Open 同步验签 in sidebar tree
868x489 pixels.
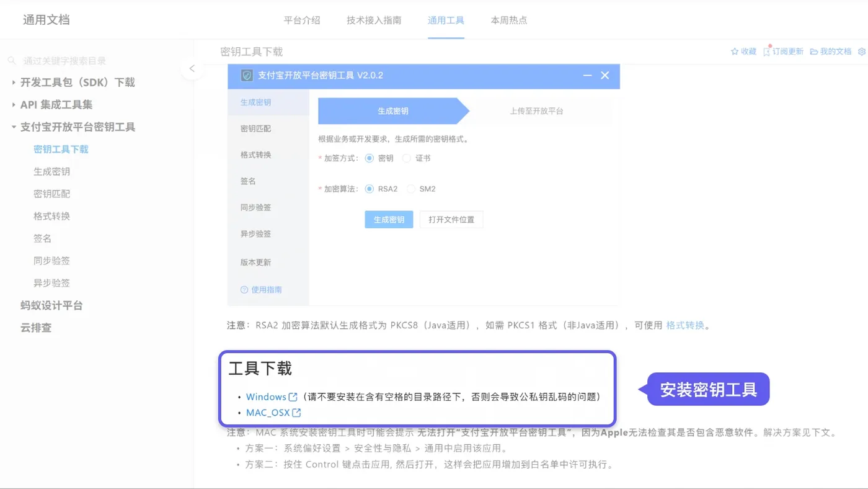pyautogui.click(x=51, y=261)
